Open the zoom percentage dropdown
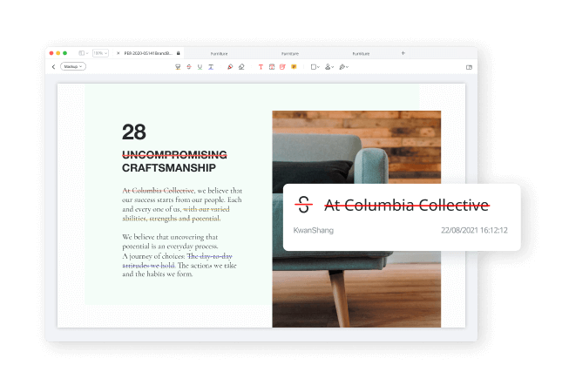The height and width of the screenshot is (392, 562). click(x=100, y=53)
